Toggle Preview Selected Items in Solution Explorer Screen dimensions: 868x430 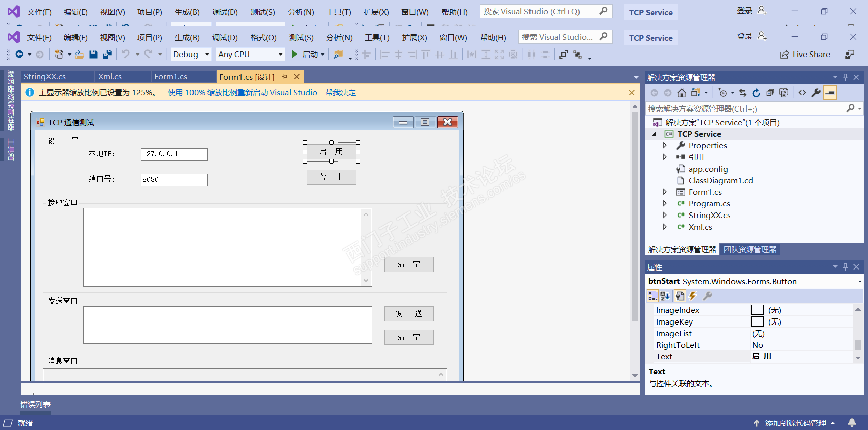830,93
